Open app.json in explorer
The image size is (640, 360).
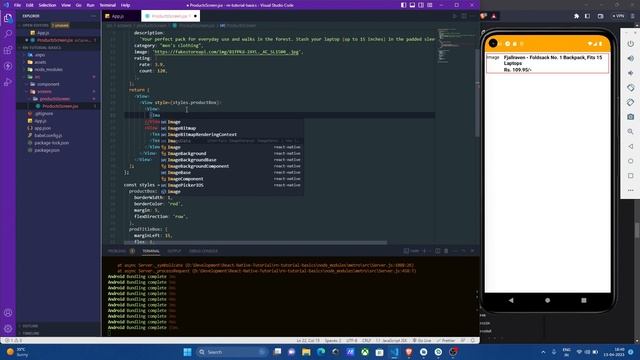pos(42,128)
